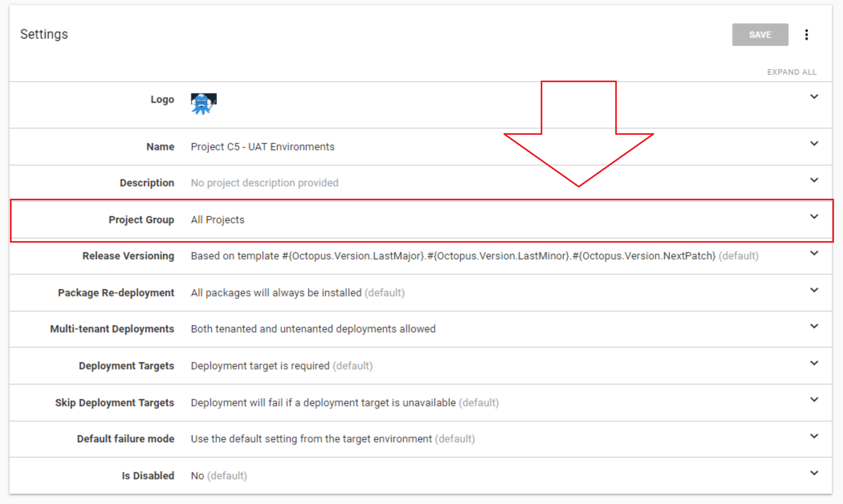This screenshot has width=843, height=504.
Task: Expand the Multi-tenant Deployments section
Action: (x=814, y=326)
